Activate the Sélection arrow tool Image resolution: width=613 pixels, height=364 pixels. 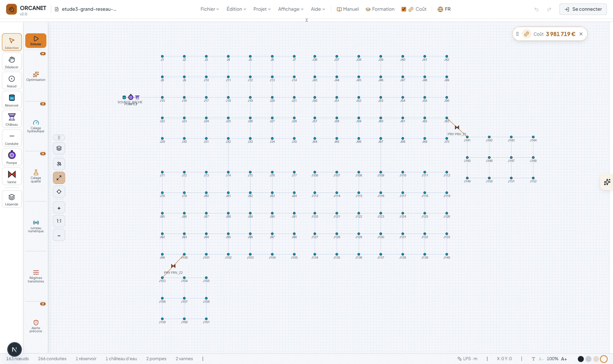pos(12,42)
